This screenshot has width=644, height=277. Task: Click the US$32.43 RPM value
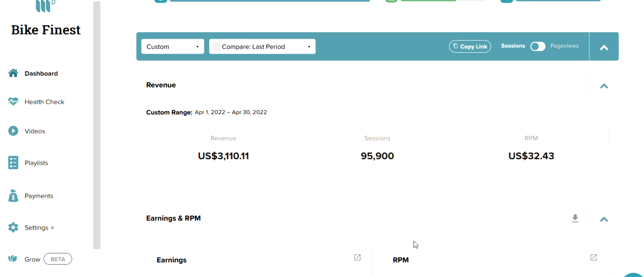(x=531, y=156)
